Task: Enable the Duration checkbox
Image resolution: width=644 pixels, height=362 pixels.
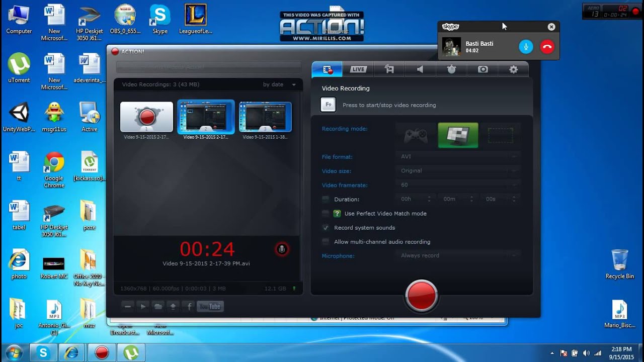Action: tap(326, 199)
